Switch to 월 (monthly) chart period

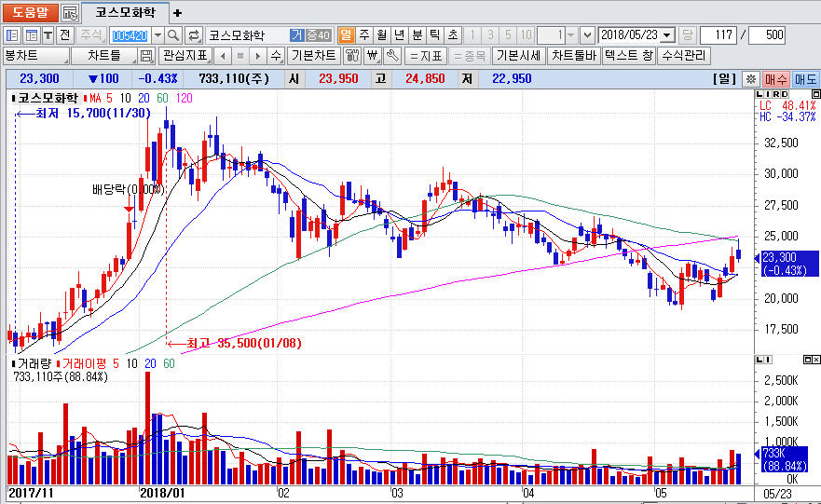[x=381, y=34]
